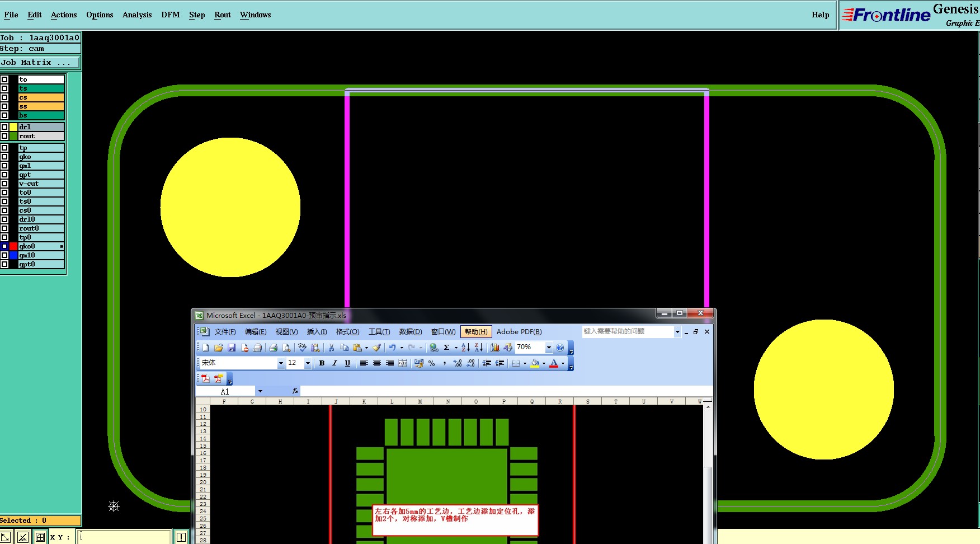
Task: Open Excel 格式(O) menu
Action: [347, 332]
